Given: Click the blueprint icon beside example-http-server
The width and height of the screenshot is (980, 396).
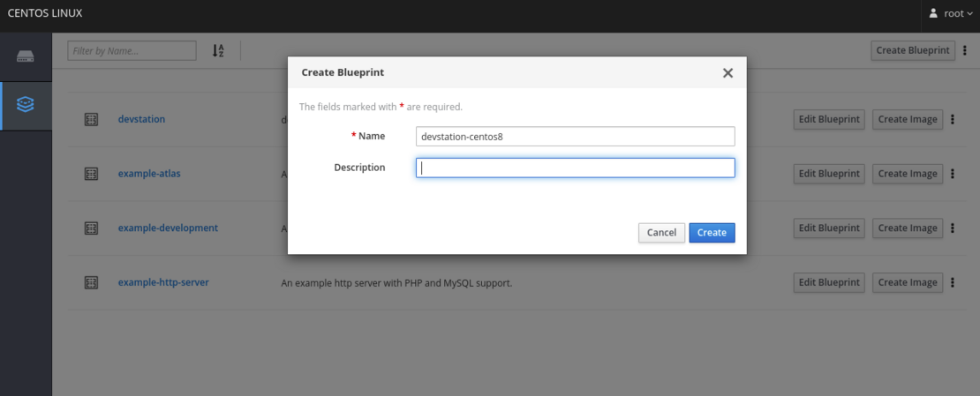Looking at the screenshot, I should pyautogui.click(x=90, y=283).
